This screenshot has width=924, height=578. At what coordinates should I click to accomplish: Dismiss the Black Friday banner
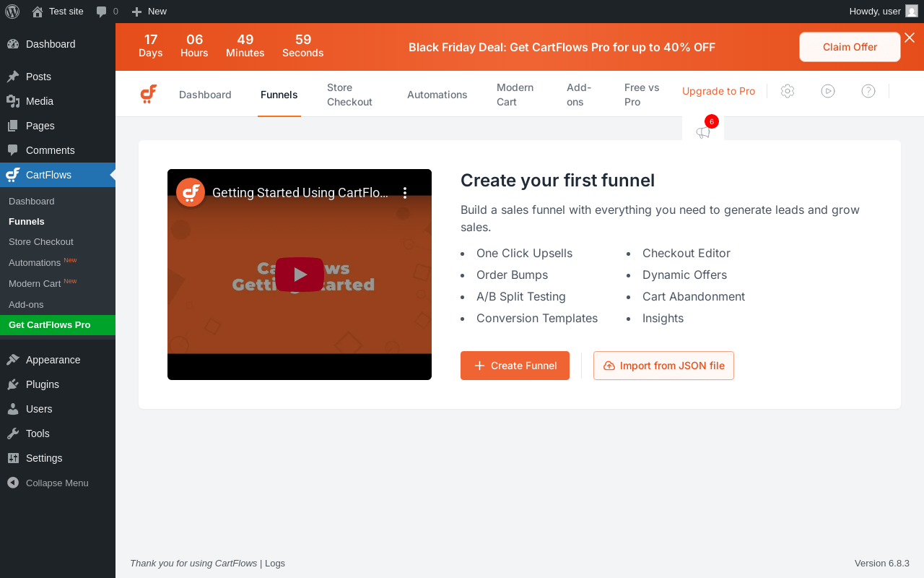910,38
